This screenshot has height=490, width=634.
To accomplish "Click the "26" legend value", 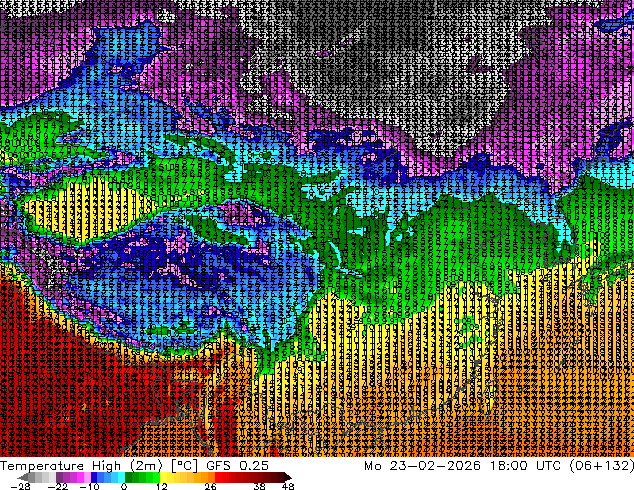I will 210,486.
